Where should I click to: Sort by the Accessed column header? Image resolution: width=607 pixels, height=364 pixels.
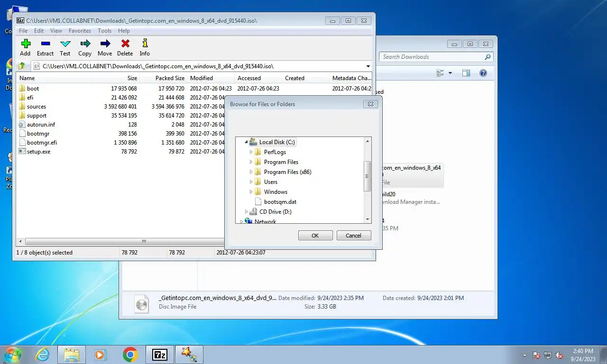[258, 78]
